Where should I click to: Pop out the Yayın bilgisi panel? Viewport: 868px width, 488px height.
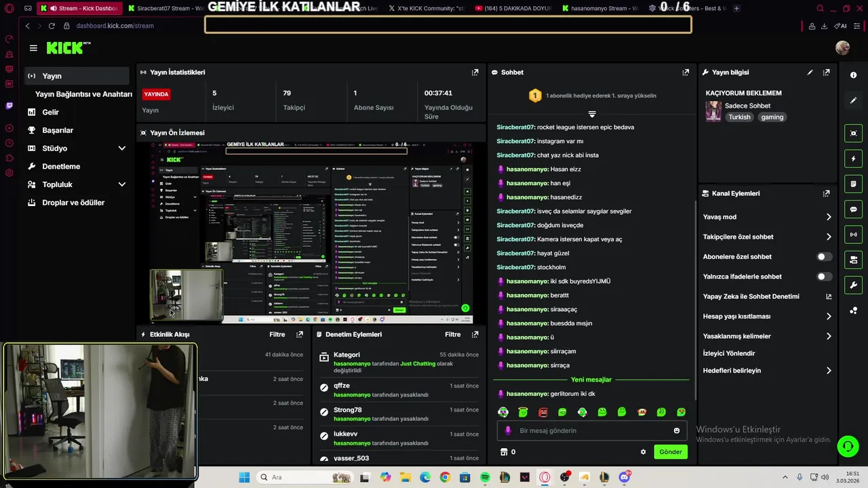click(826, 72)
